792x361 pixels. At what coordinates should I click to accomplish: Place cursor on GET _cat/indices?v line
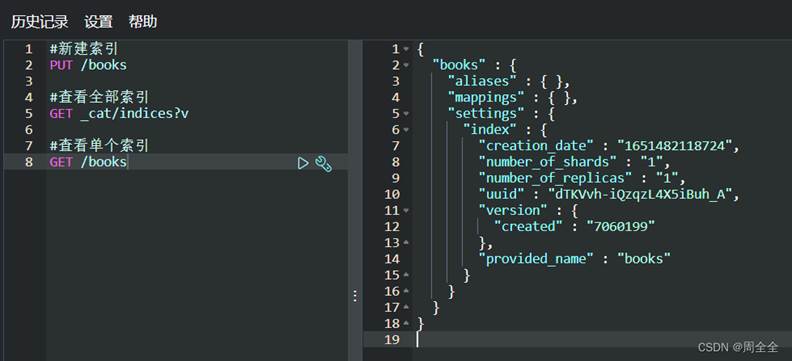[119, 114]
